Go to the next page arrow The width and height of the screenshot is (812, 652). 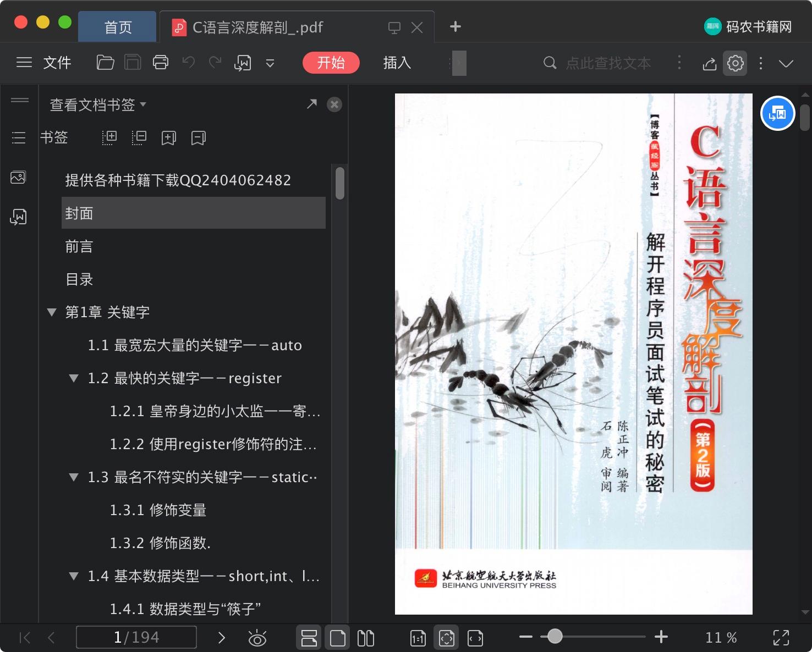pos(222,638)
